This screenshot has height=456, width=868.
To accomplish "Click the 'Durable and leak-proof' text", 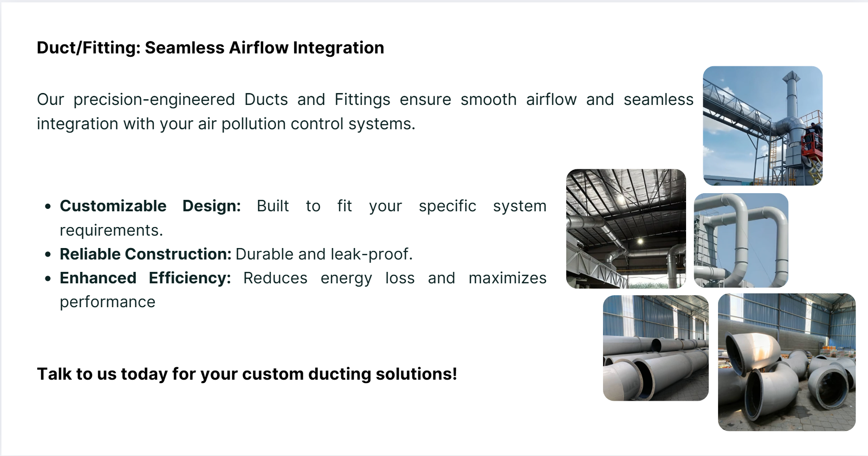I will 324,254.
